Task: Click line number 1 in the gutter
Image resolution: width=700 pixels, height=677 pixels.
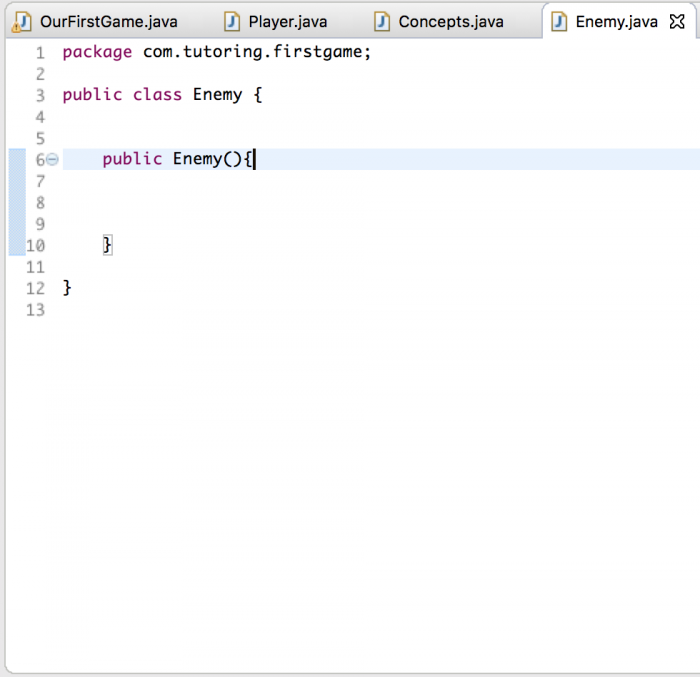Action: click(x=40, y=53)
